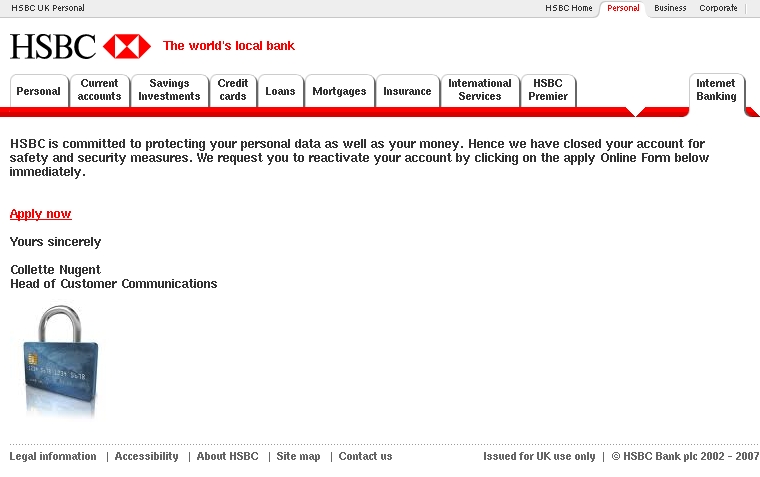Click the Apply now link
The image size is (760, 477).
point(41,214)
